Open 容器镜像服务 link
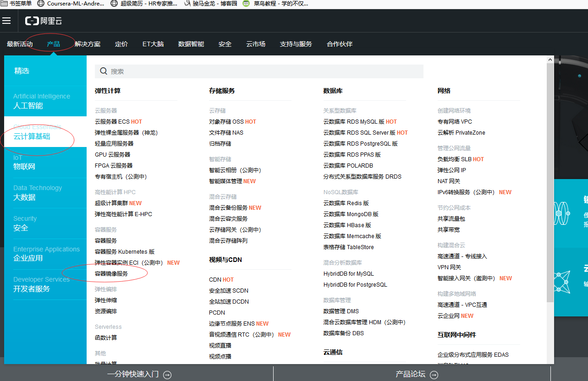 [111, 273]
